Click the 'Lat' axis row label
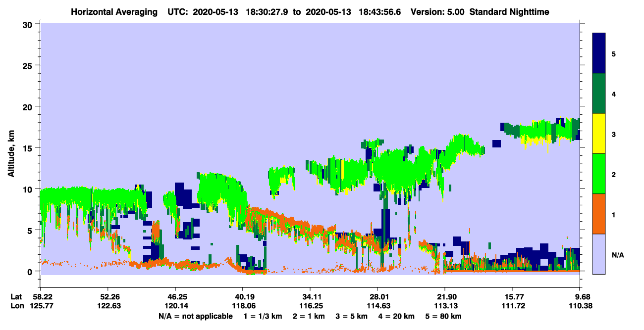Screen dimensions: 644x330 (x=16, y=297)
